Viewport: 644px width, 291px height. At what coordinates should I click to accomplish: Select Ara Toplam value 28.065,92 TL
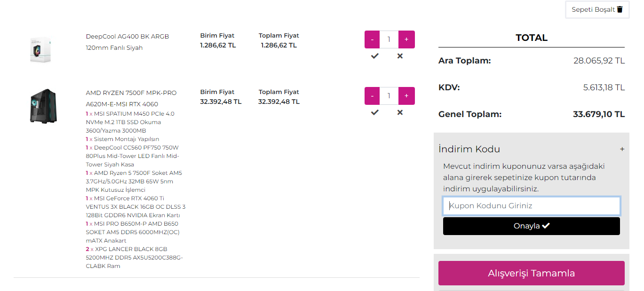pyautogui.click(x=599, y=61)
